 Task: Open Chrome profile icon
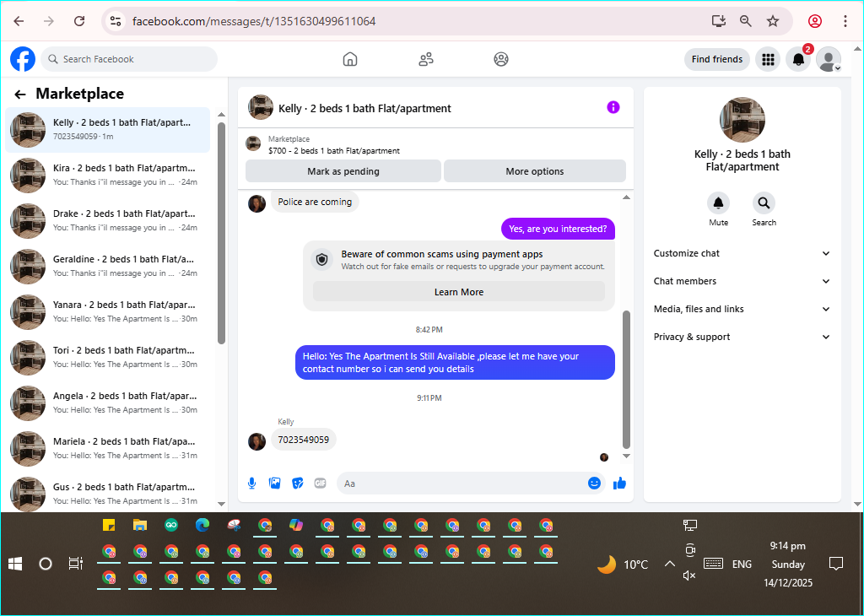815,21
